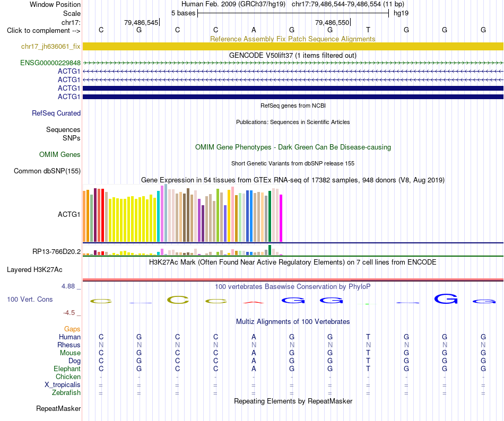Open the RefSeq Curated track label

click(56, 113)
